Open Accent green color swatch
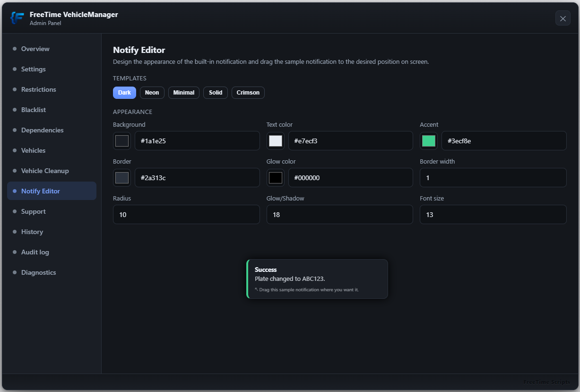The width and height of the screenshot is (580, 392). pos(429,141)
